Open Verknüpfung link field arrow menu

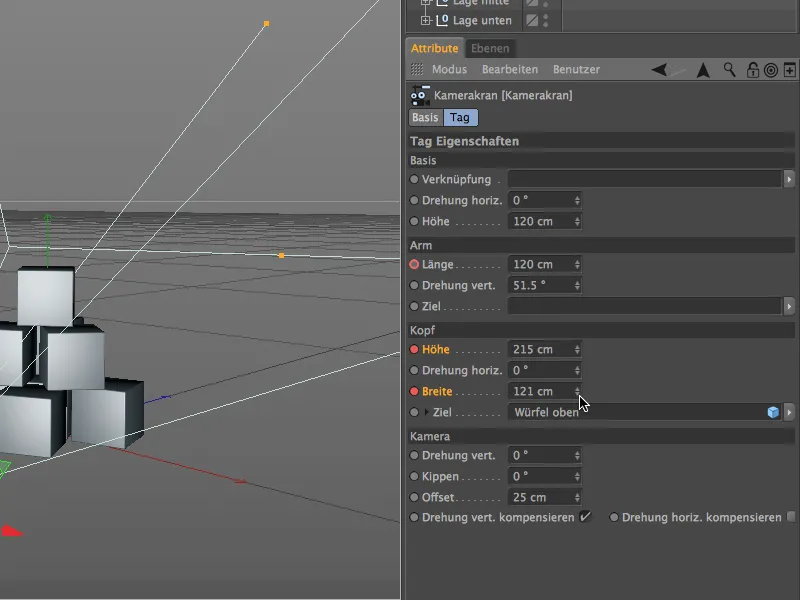[x=789, y=180]
